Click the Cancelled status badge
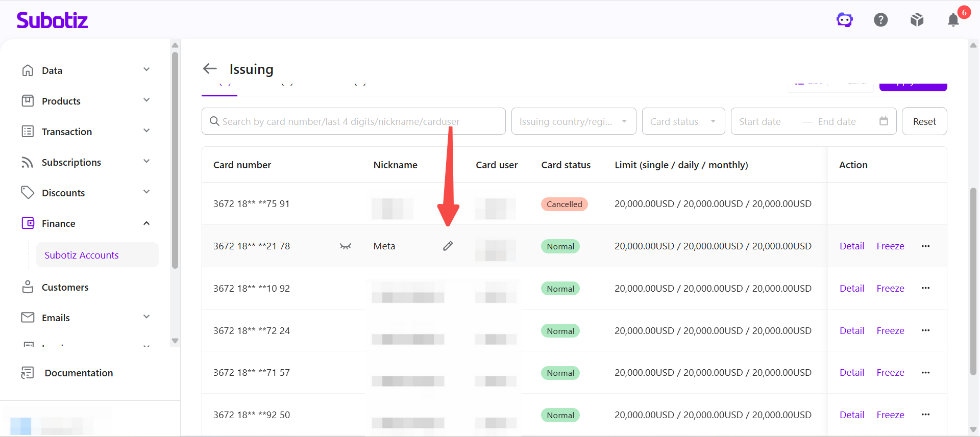The image size is (980, 437). coord(565,204)
